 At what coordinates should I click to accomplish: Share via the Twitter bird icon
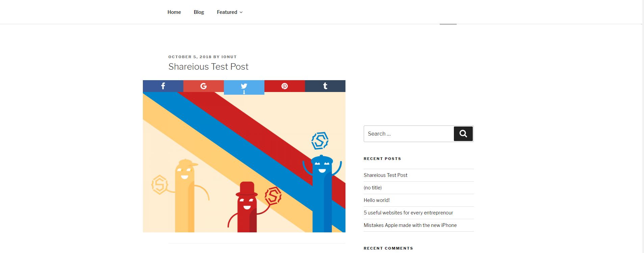(244, 87)
